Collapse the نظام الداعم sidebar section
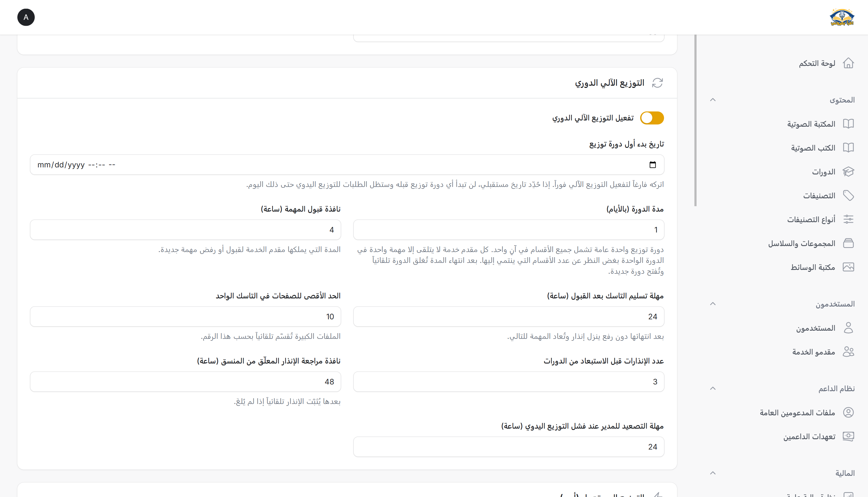Viewport: 868px width, 497px height. click(713, 388)
